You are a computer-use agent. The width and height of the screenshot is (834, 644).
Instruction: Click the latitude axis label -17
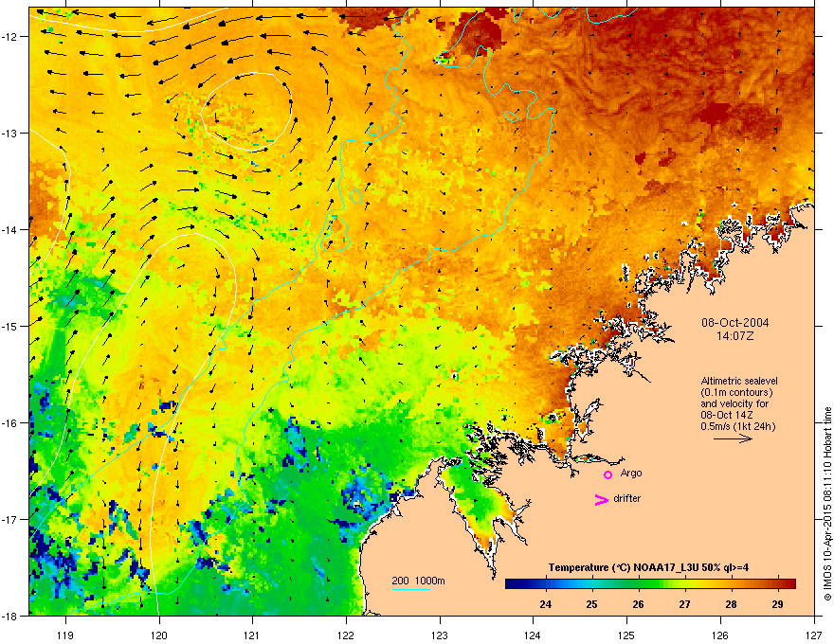pyautogui.click(x=10, y=519)
